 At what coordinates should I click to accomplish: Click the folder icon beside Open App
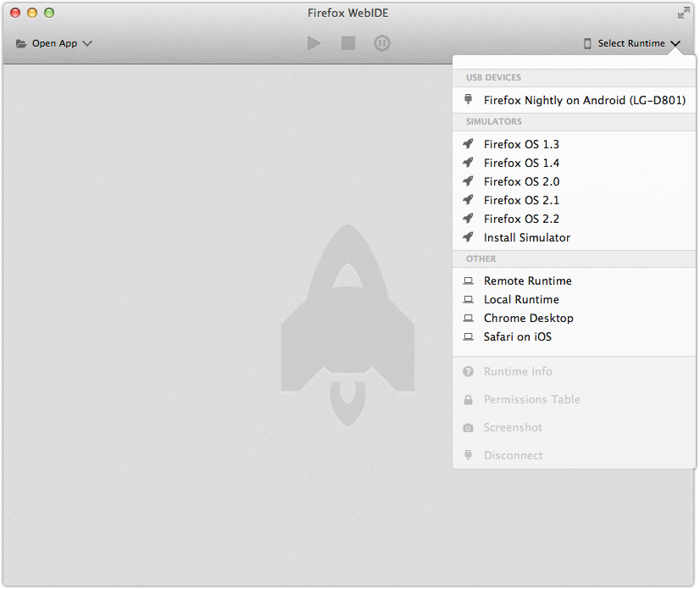pos(21,43)
